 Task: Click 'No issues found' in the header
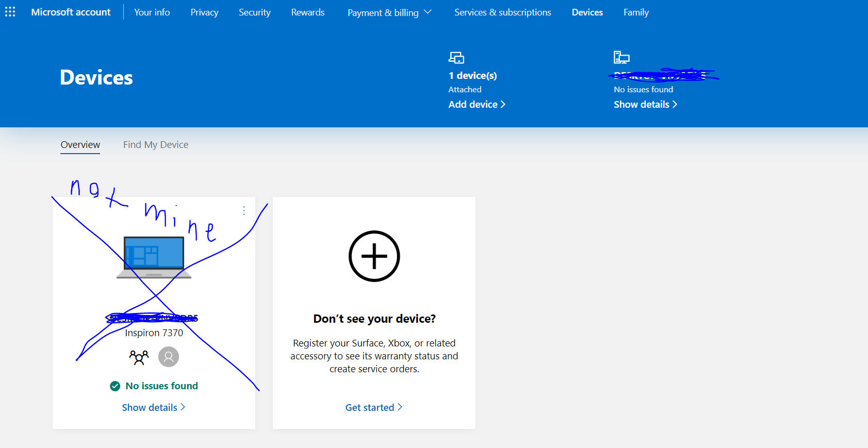(x=643, y=90)
